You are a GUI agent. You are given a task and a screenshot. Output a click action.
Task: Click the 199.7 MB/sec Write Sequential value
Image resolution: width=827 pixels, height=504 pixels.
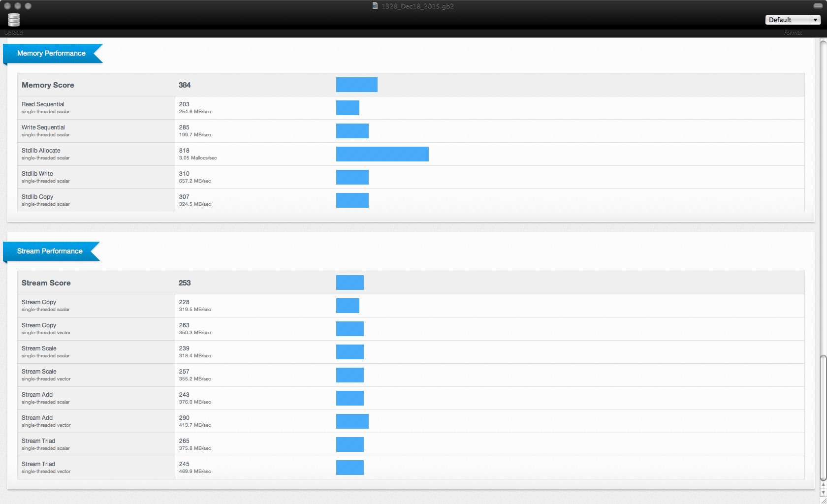(195, 135)
